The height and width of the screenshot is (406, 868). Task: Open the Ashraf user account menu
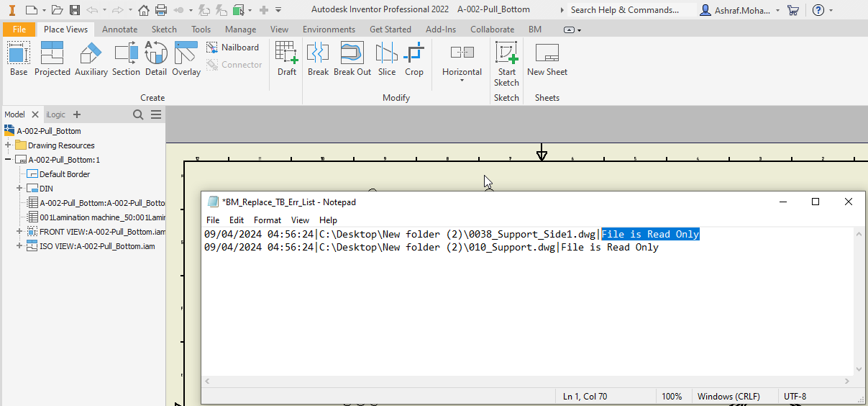pyautogui.click(x=740, y=10)
